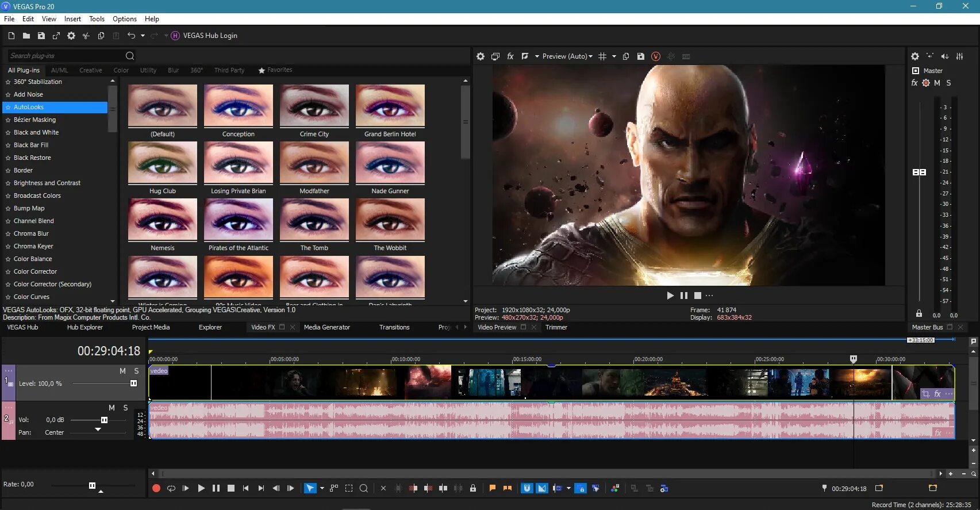Viewport: 980px width, 510px height.
Task: Select the Selection Edit dashed-box tool
Action: (x=349, y=488)
